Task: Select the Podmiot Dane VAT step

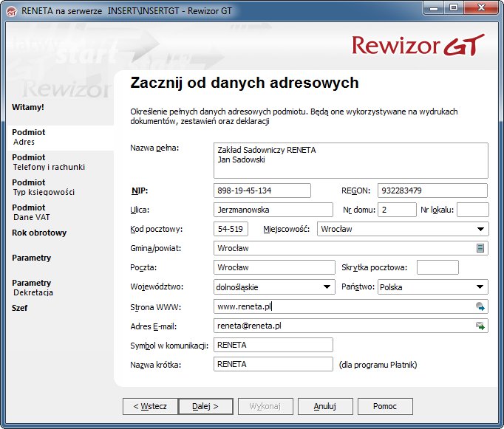Action: coord(34,212)
